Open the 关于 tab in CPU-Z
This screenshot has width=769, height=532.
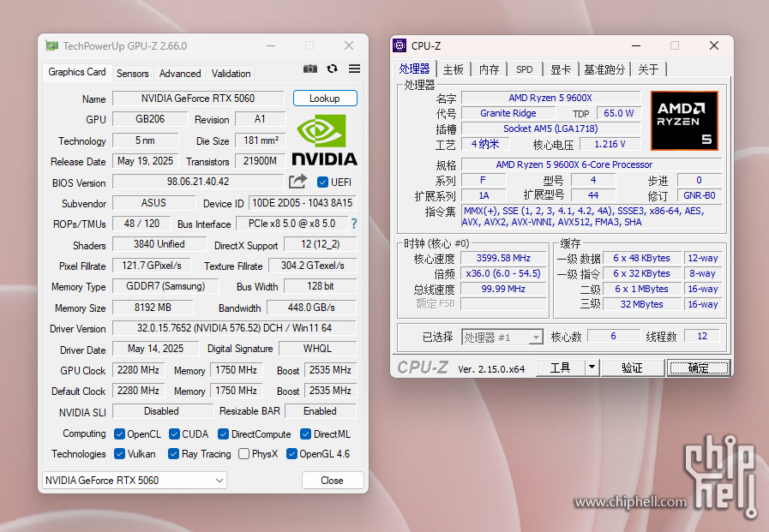648,69
